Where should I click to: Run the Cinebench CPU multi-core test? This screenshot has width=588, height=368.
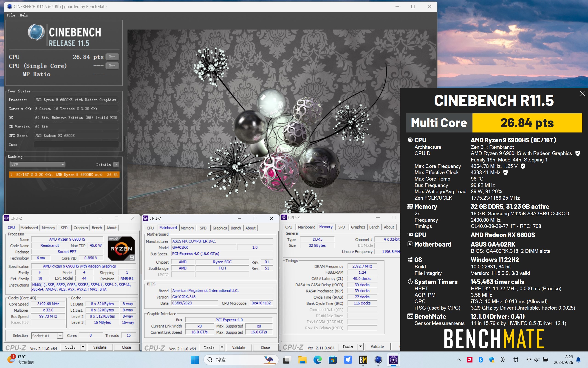click(112, 57)
